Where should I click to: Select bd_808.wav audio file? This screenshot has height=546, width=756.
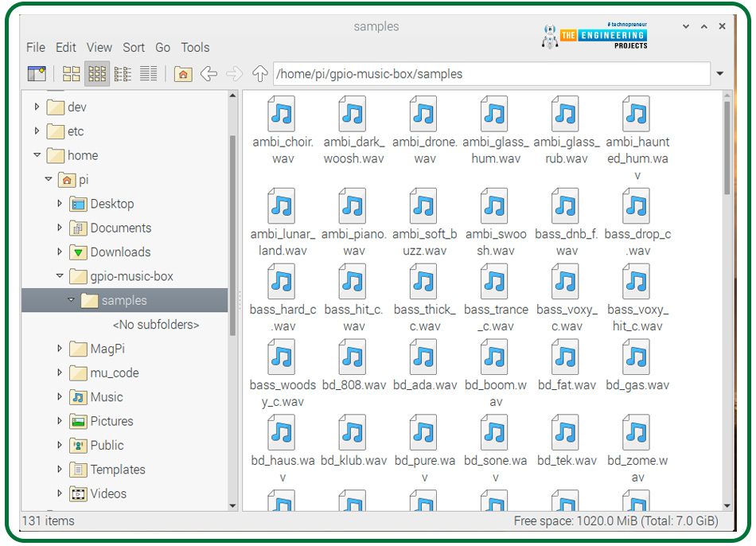(353, 365)
